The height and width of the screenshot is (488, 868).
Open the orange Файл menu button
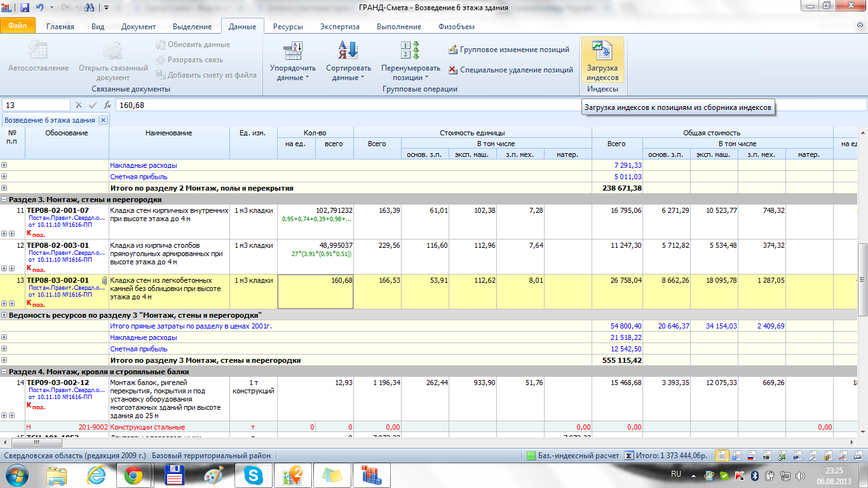18,26
